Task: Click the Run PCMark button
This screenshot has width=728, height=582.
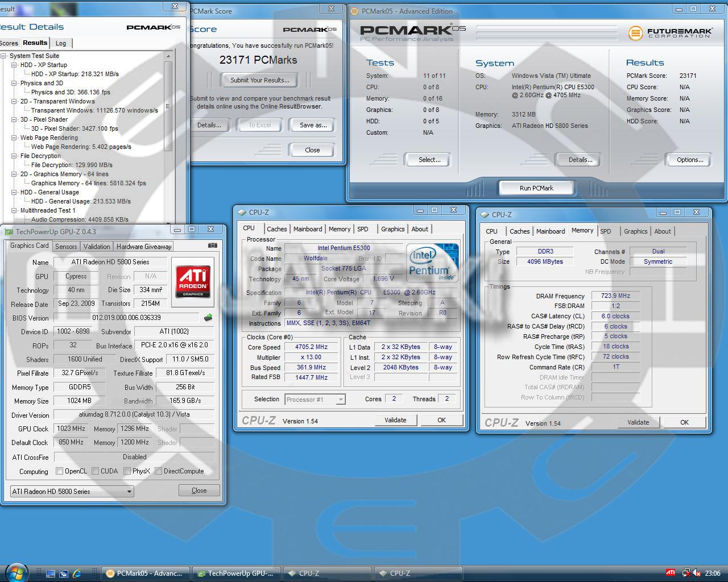Action: [x=536, y=188]
